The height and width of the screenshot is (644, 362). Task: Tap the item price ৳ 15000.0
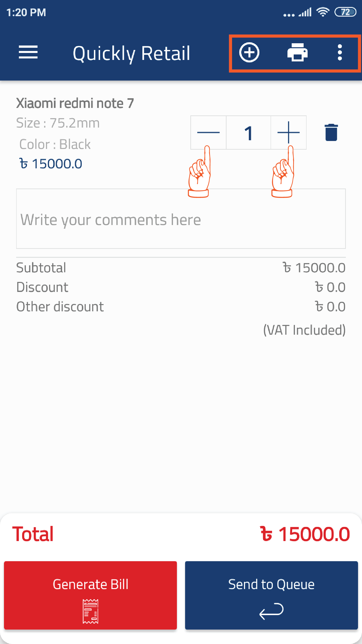click(51, 164)
